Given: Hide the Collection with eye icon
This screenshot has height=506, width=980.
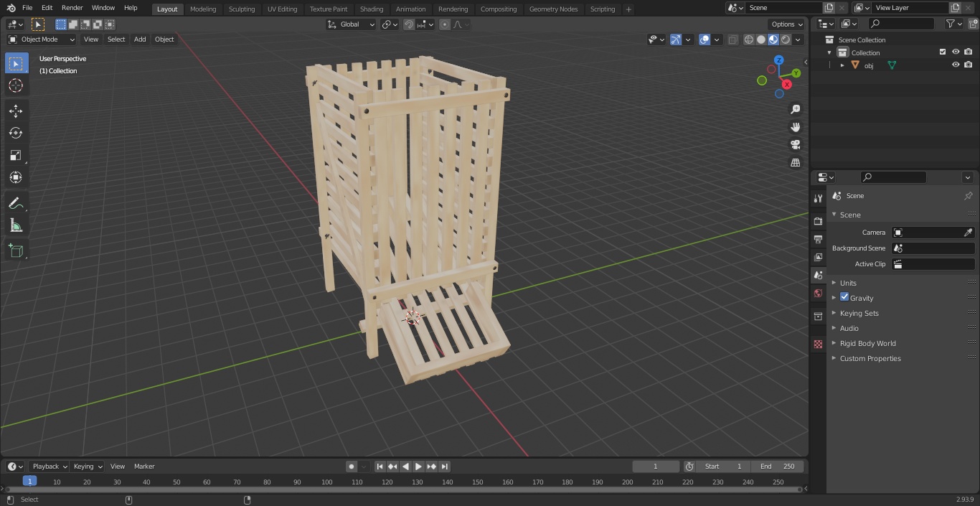Looking at the screenshot, I should click(956, 52).
